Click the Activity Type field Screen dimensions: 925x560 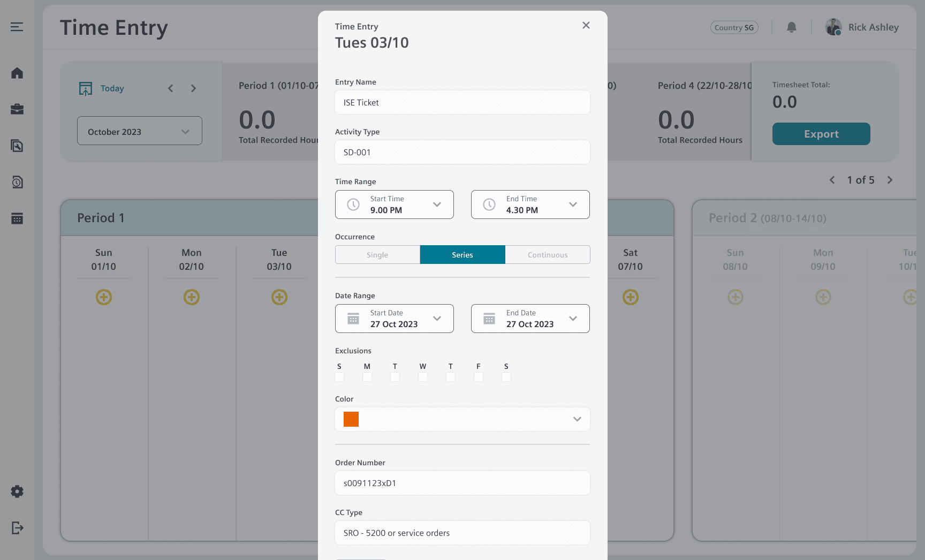click(462, 152)
